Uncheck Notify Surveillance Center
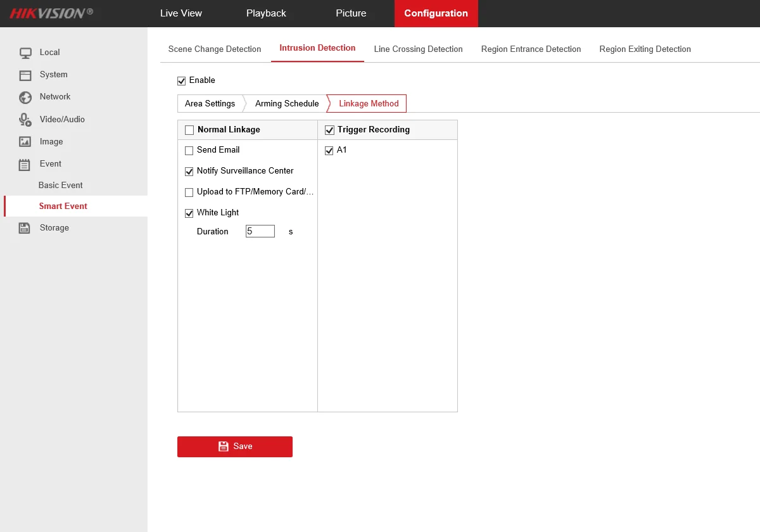Viewport: 760px width, 532px height. coord(189,172)
